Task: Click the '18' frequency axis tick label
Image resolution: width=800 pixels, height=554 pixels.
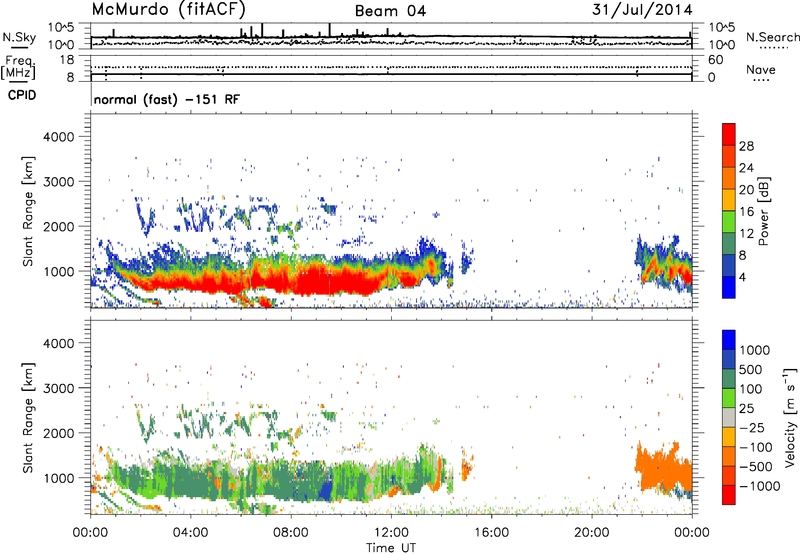Action: [67, 60]
